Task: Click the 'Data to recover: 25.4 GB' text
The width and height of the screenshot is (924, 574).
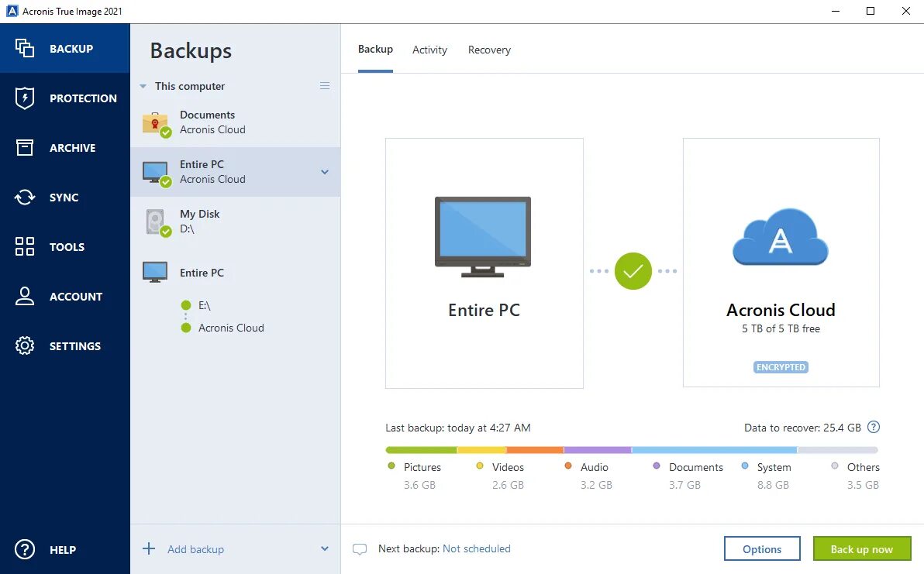Action: pos(802,428)
